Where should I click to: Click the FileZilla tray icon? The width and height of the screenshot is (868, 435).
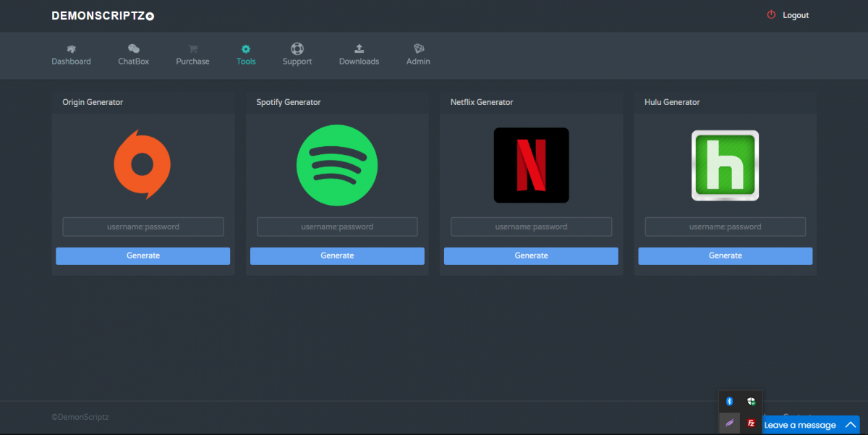752,423
